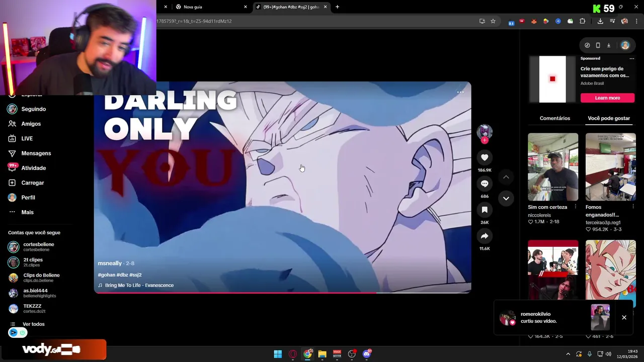
Task: Like the video with the heart icon
Action: [485, 157]
